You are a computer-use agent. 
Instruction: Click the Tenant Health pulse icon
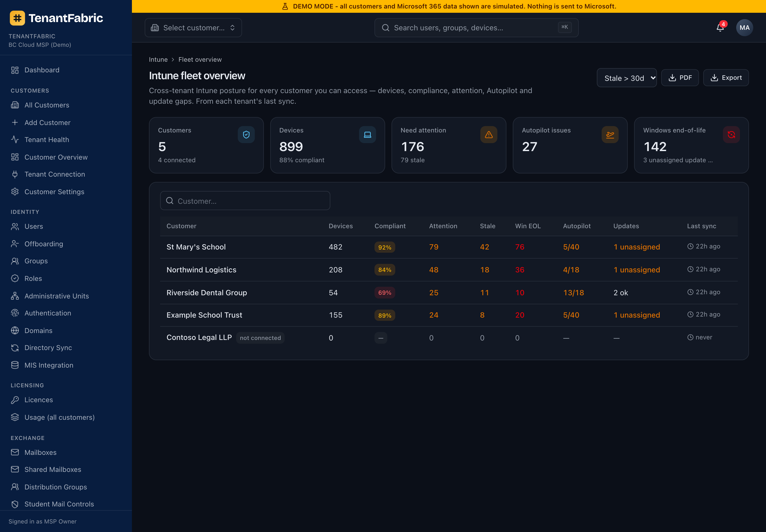(15, 139)
